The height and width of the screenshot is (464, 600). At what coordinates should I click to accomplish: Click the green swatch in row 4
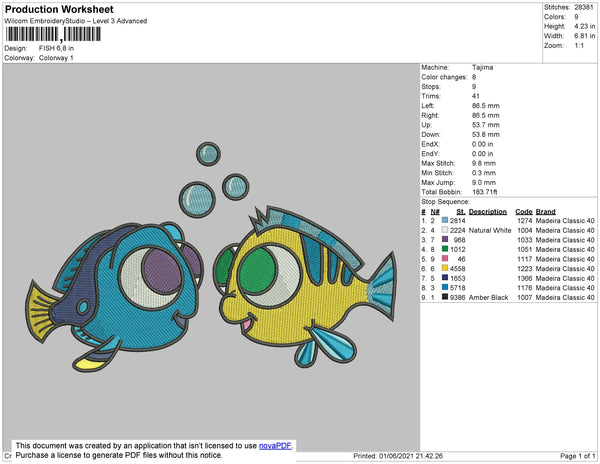coord(445,249)
